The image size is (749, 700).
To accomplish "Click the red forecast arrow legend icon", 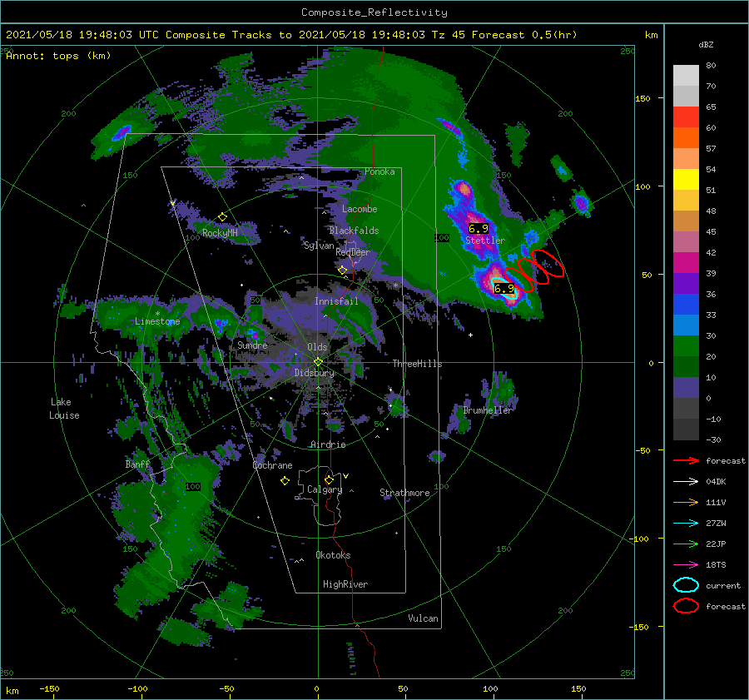I will click(x=686, y=460).
